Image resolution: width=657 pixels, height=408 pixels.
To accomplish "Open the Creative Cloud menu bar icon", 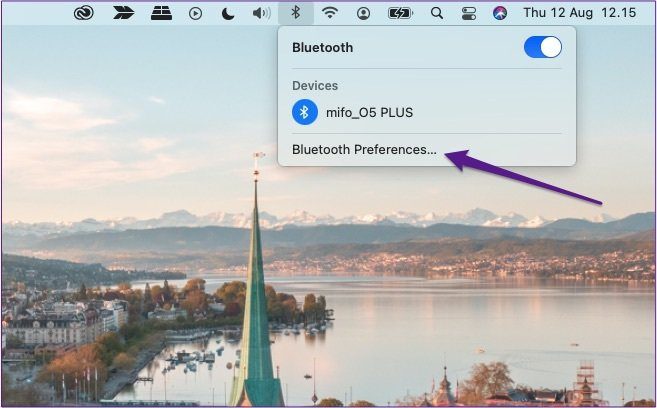I will click(x=84, y=13).
